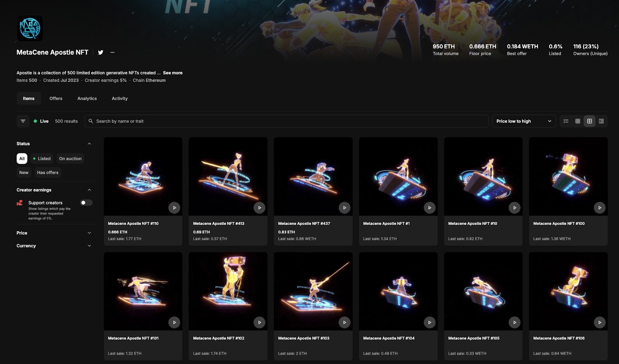Select the All status filter
Screen dimensions: 619x364
(22, 159)
